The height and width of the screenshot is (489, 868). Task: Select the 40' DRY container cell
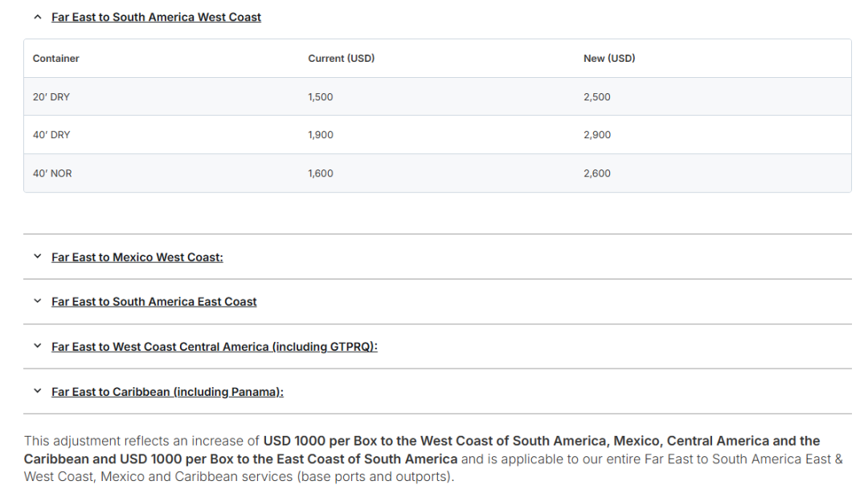(51, 135)
